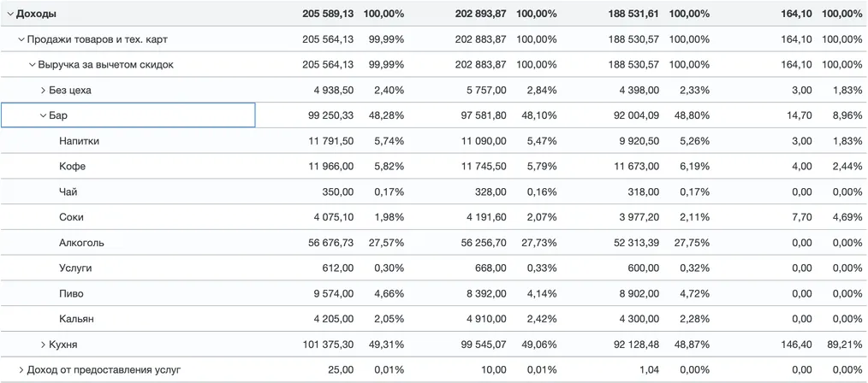
Task: Select the Пиво row label
Action: pyautogui.click(x=71, y=294)
